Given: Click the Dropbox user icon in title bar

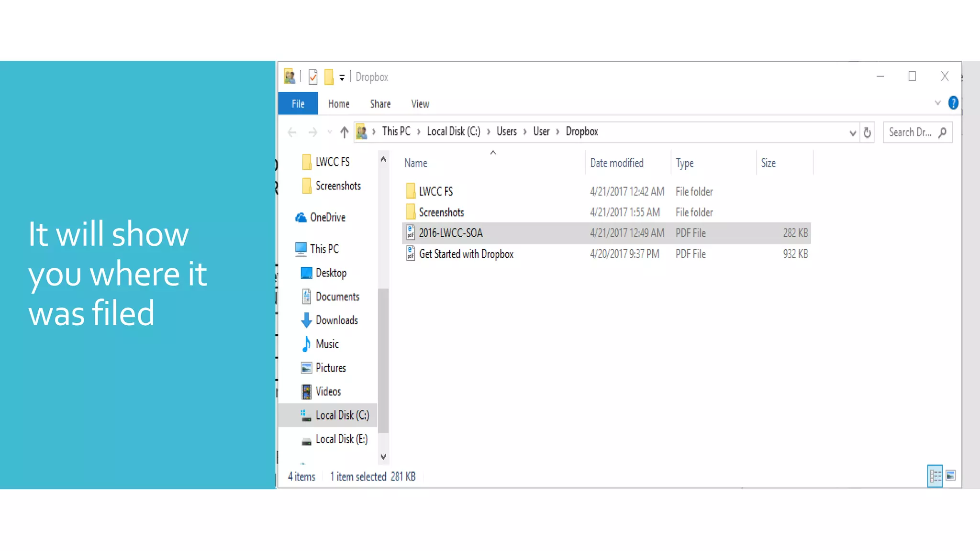Looking at the screenshot, I should pyautogui.click(x=290, y=77).
